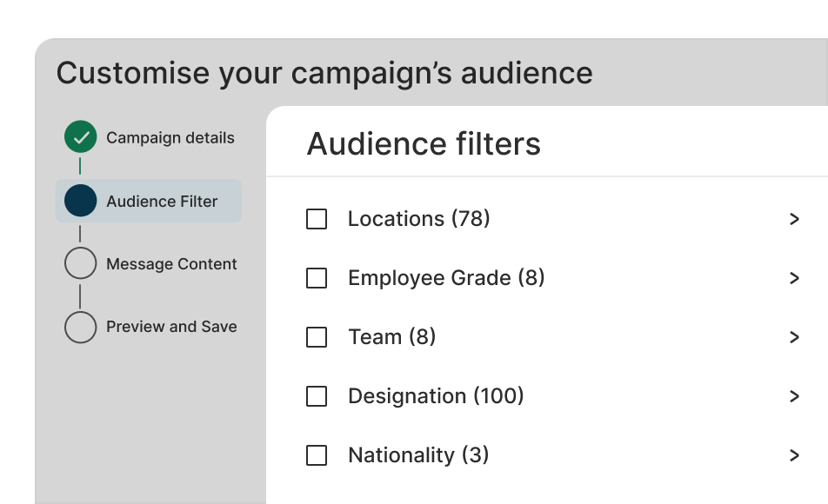Open the Nationality filter chevron
Image resolution: width=828 pixels, height=504 pixels.
click(794, 455)
